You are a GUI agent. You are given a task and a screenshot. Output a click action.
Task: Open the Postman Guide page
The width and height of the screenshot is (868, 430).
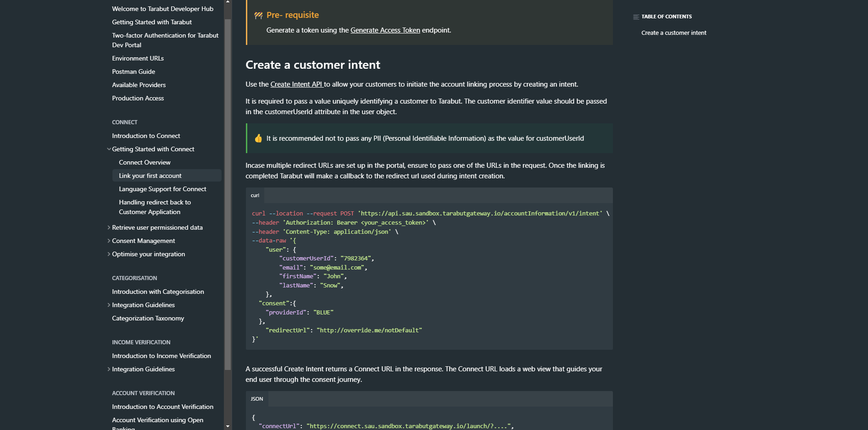[134, 72]
